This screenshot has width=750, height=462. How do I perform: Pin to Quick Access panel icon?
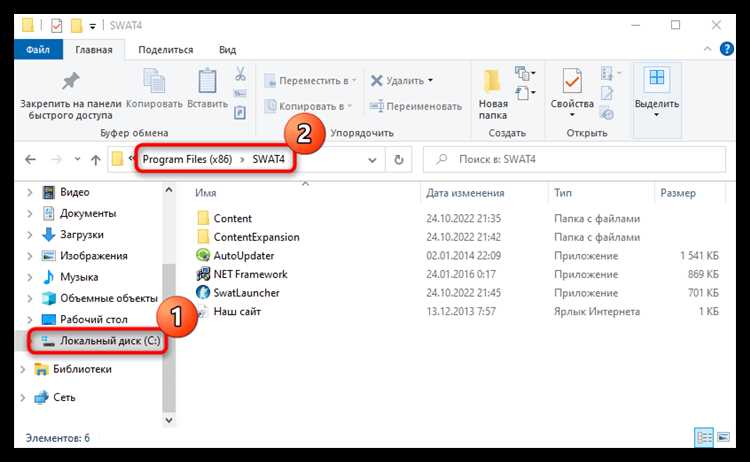tap(71, 81)
